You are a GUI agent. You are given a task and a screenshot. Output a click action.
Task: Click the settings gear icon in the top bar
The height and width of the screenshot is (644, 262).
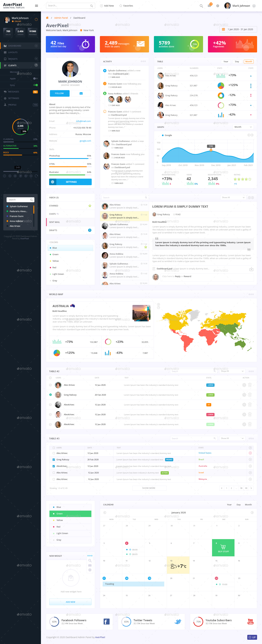click(218, 6)
